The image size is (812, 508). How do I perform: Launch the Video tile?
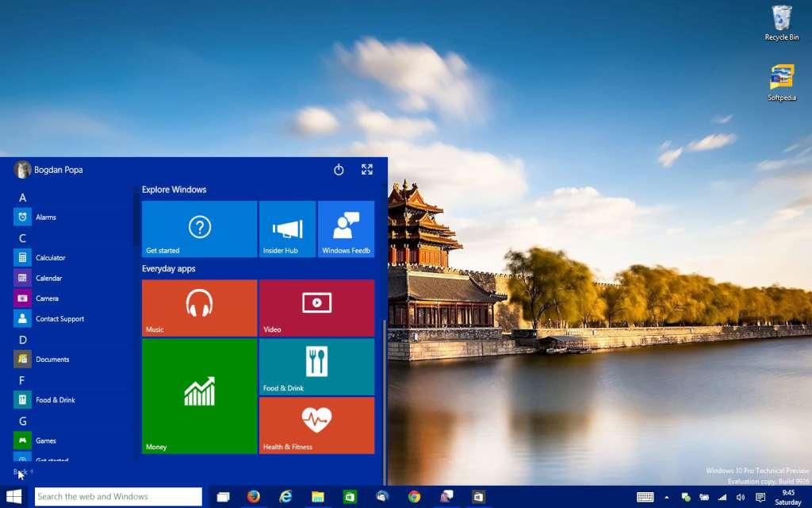point(316,308)
